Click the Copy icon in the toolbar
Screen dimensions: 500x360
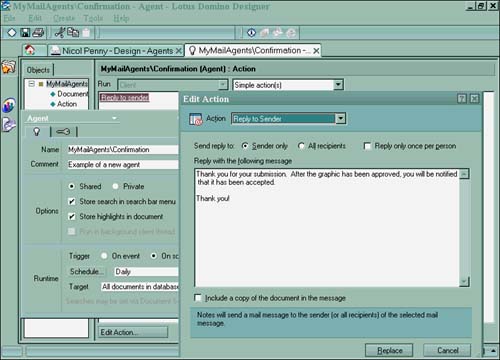tap(73, 32)
